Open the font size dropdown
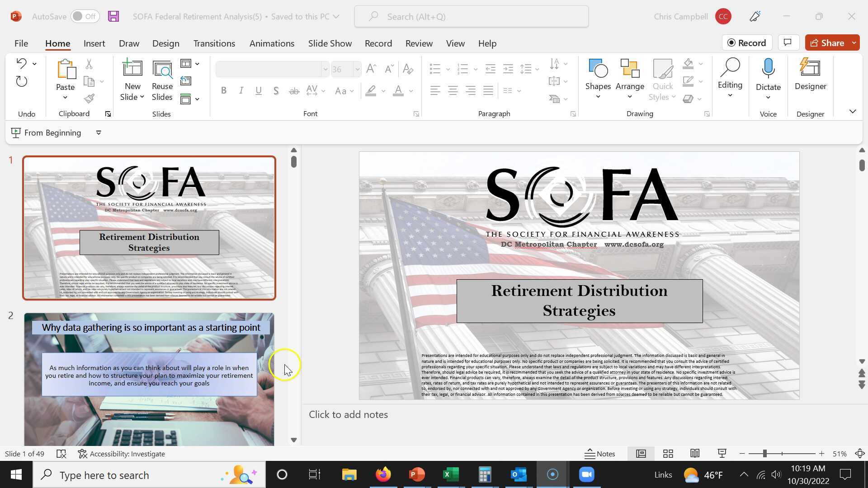868x488 pixels. click(357, 69)
